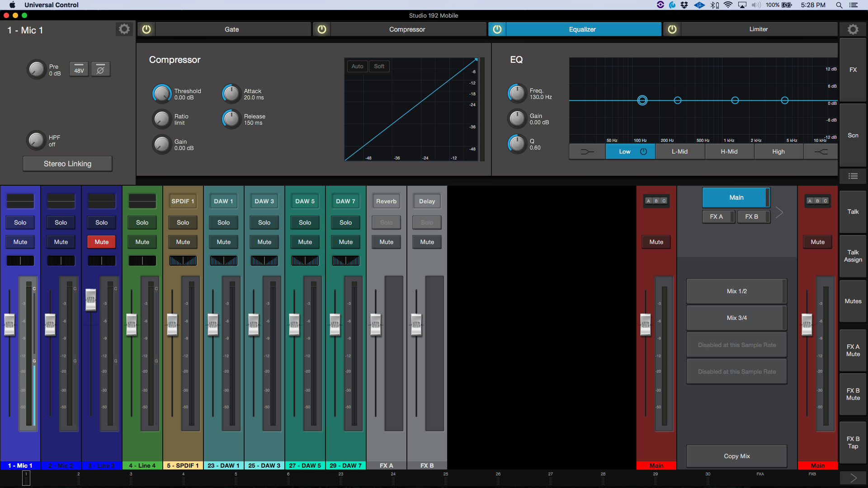Open Wi-Fi status in menu bar

[728, 5]
